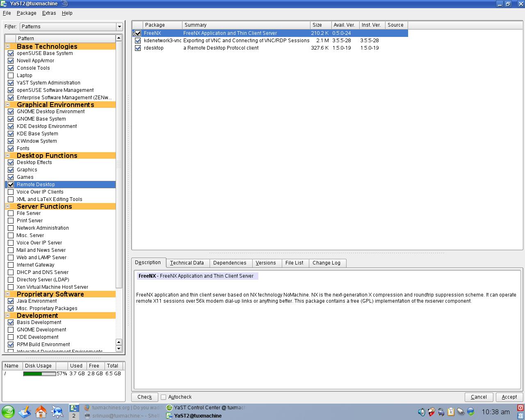The width and height of the screenshot is (525, 420).
Task: Switch to YaST Control Center taskbar entry
Action: coord(205,408)
